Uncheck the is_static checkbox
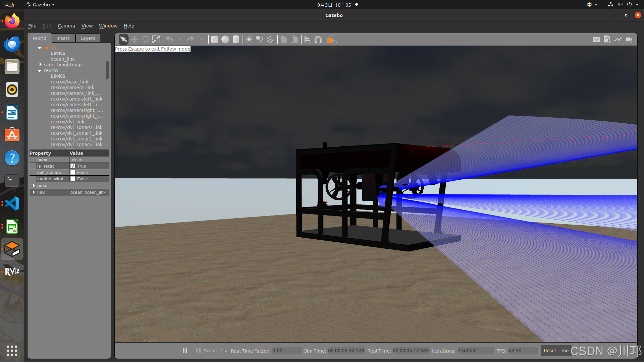This screenshot has width=644, height=362. (73, 166)
